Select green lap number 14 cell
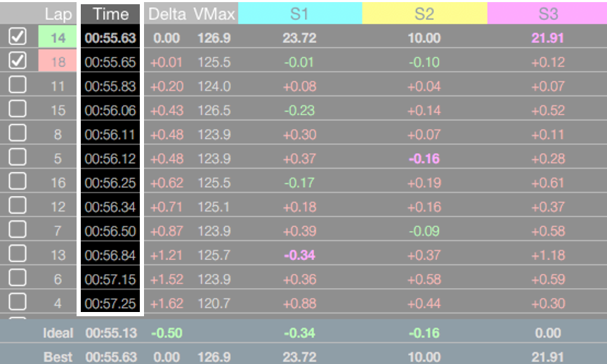 pos(58,37)
